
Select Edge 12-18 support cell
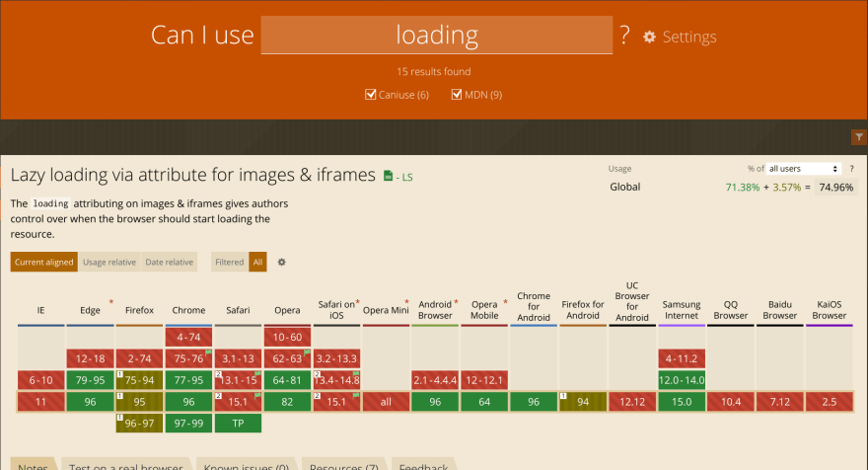click(x=90, y=358)
